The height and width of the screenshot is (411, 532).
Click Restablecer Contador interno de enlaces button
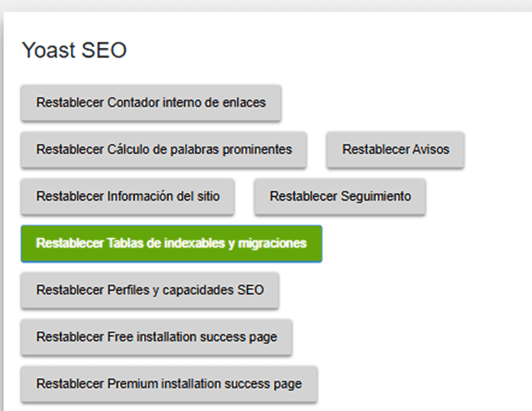pos(151,103)
